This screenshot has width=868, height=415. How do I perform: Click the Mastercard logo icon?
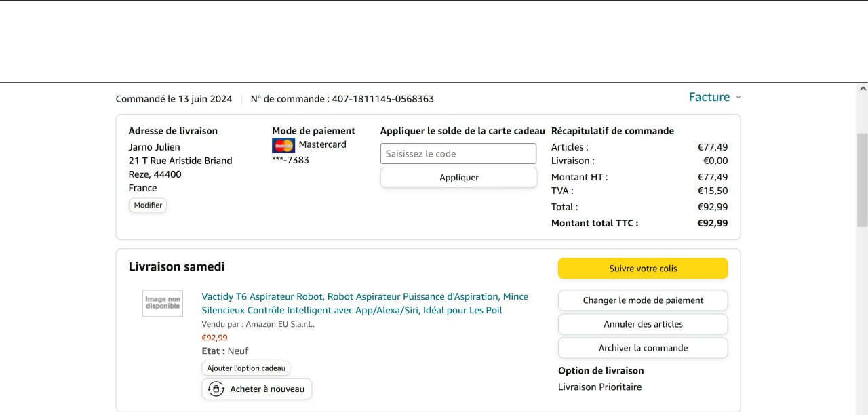[283, 145]
